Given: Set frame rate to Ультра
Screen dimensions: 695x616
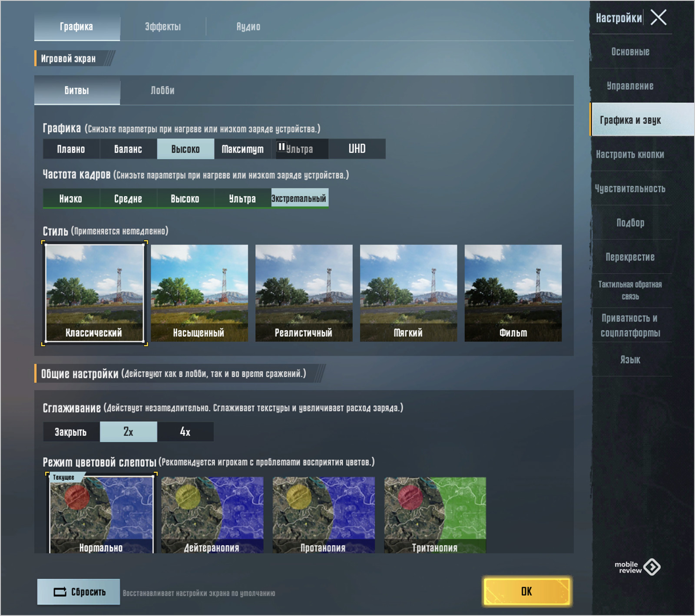Looking at the screenshot, I should tap(242, 198).
